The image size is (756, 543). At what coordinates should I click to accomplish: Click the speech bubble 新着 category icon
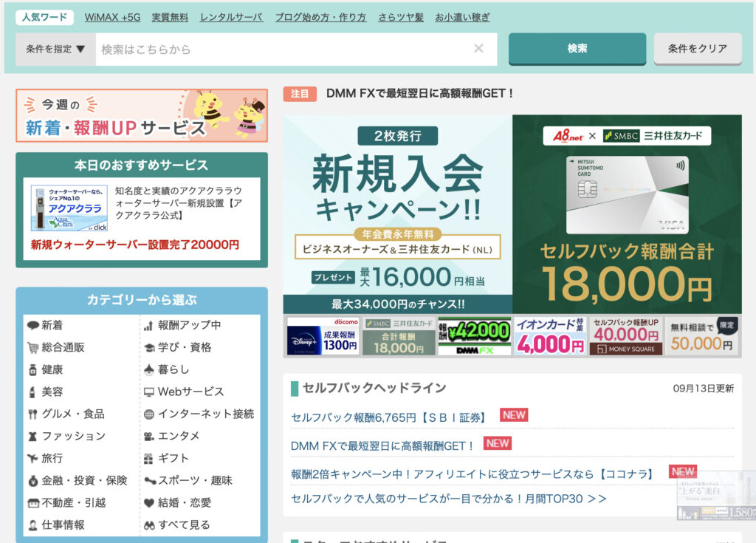(32, 325)
